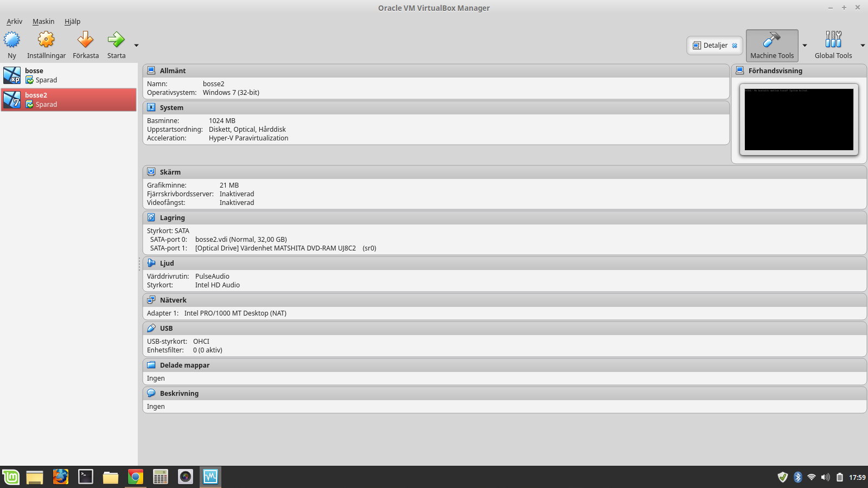
Task: Click the Nätverk section network icon
Action: click(151, 300)
